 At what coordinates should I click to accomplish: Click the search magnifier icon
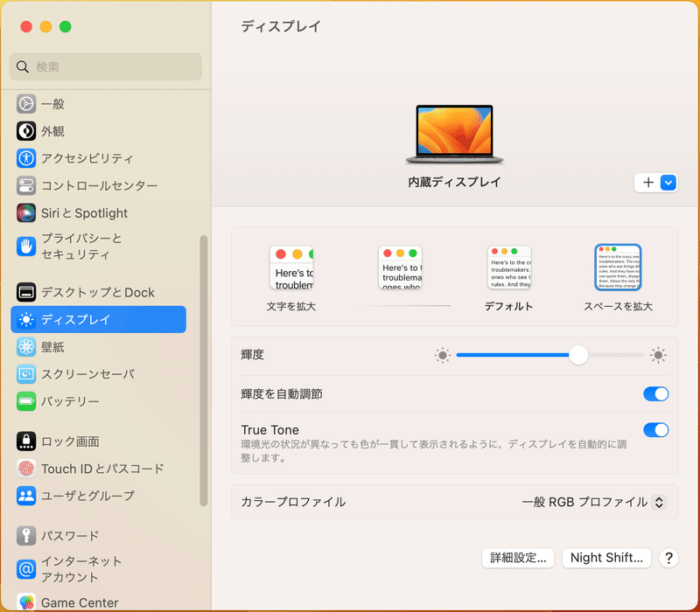[x=23, y=67]
